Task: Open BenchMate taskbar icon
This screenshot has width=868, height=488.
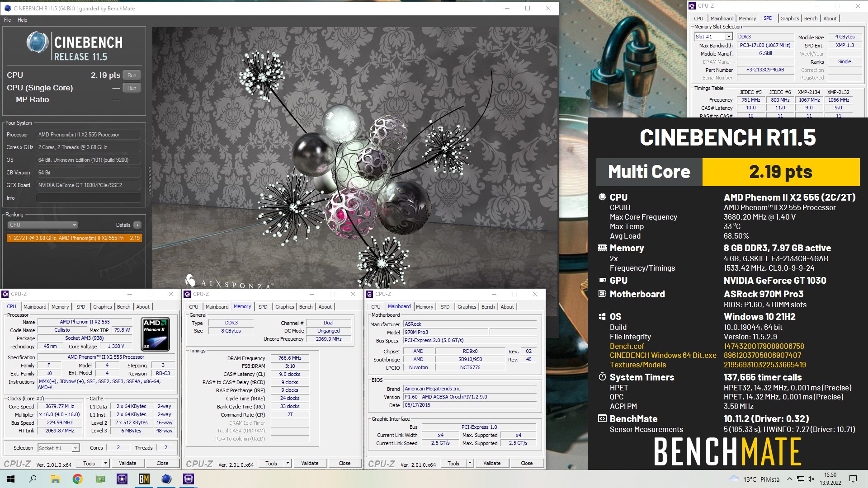Action: (x=144, y=479)
